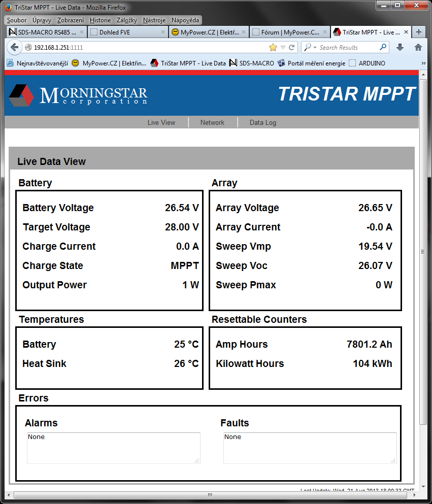Open the Záložky menu

(x=126, y=20)
